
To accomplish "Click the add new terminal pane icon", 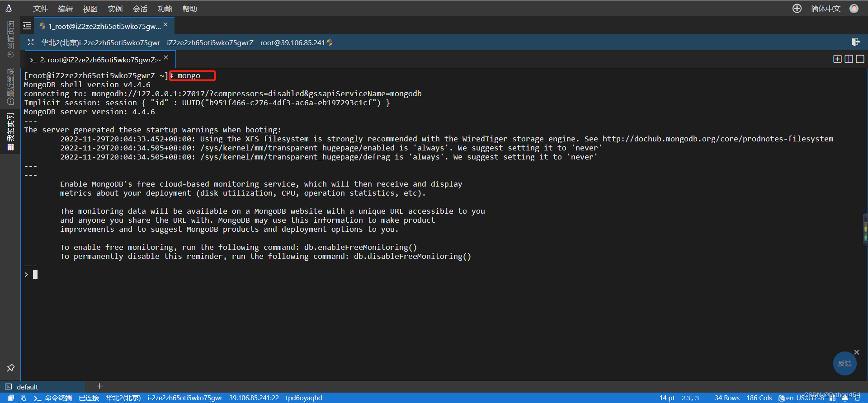I will pos(837,59).
